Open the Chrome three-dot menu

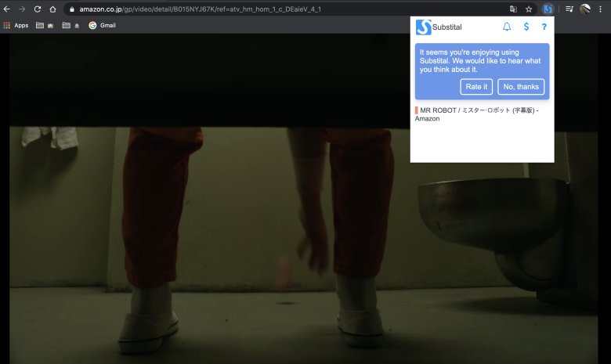tap(600, 9)
